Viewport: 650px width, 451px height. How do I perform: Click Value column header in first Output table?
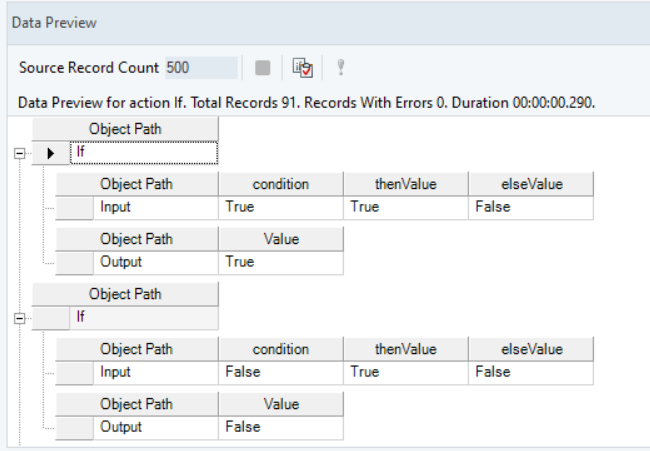(281, 239)
